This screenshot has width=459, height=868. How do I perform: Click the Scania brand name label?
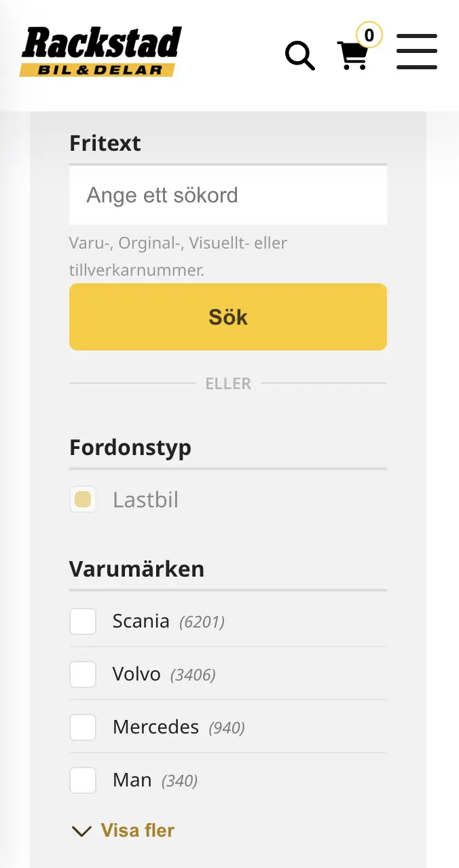click(140, 621)
